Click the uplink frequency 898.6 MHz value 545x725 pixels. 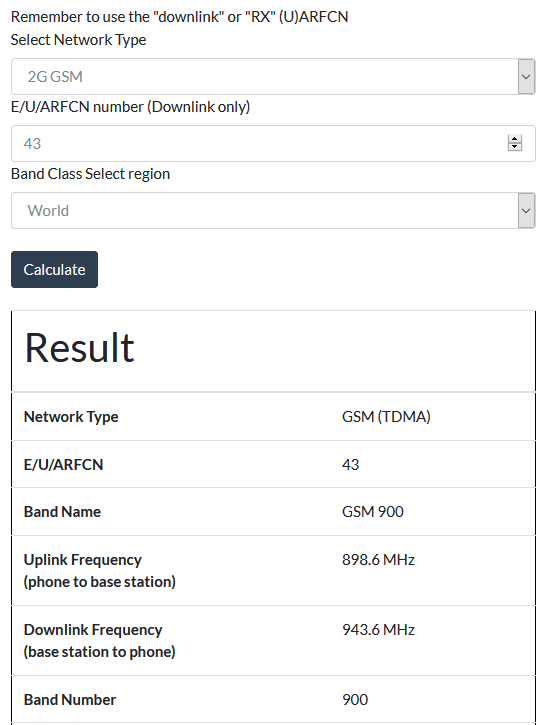[378, 560]
